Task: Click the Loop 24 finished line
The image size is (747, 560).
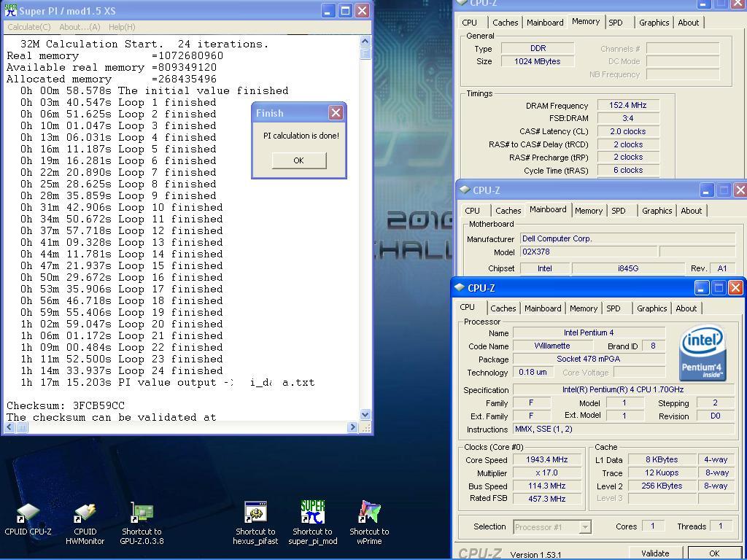Action: [122, 371]
